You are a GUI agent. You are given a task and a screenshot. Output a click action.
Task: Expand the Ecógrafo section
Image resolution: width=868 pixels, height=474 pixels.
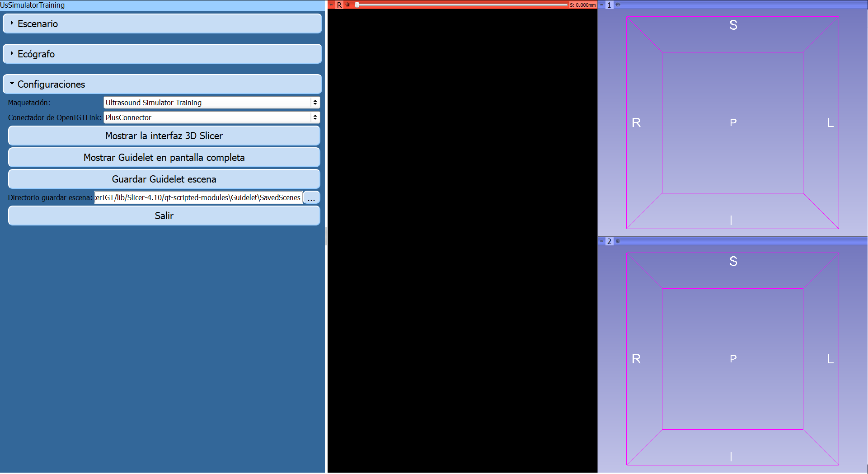[162, 54]
